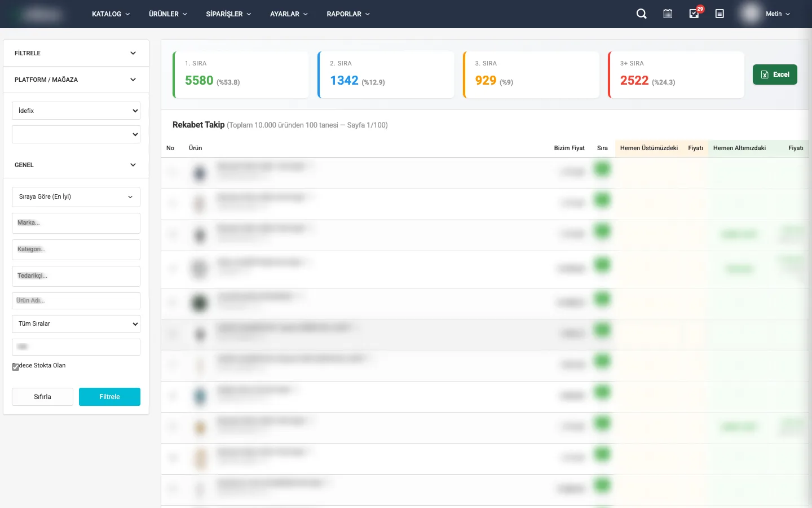Viewport: 812px width, 508px height.
Task: Open the search magnifier icon
Action: [641, 14]
